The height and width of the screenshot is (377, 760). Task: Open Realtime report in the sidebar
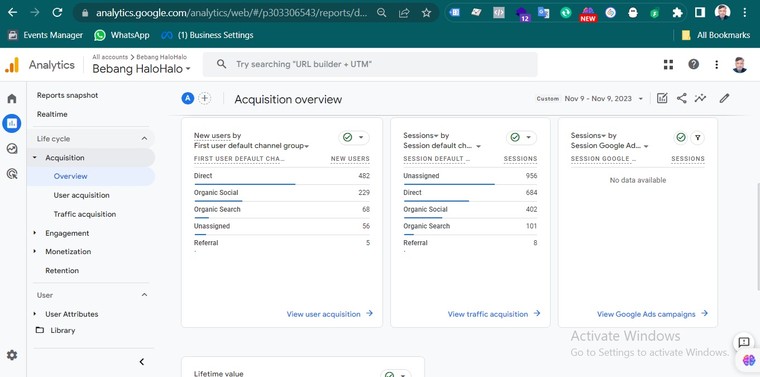tap(52, 114)
